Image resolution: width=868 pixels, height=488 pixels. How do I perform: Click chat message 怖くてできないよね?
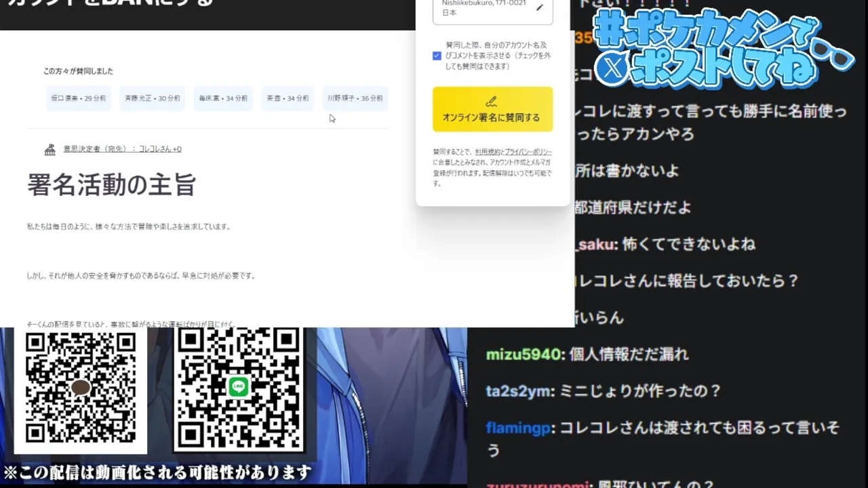pyautogui.click(x=688, y=244)
